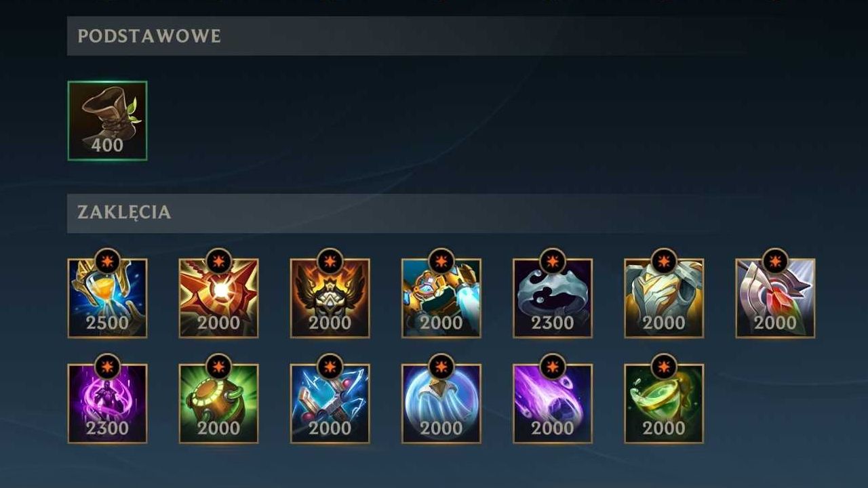This screenshot has height=488, width=868.
Task: Select the purple swirling figure enchant
Action: point(107,404)
